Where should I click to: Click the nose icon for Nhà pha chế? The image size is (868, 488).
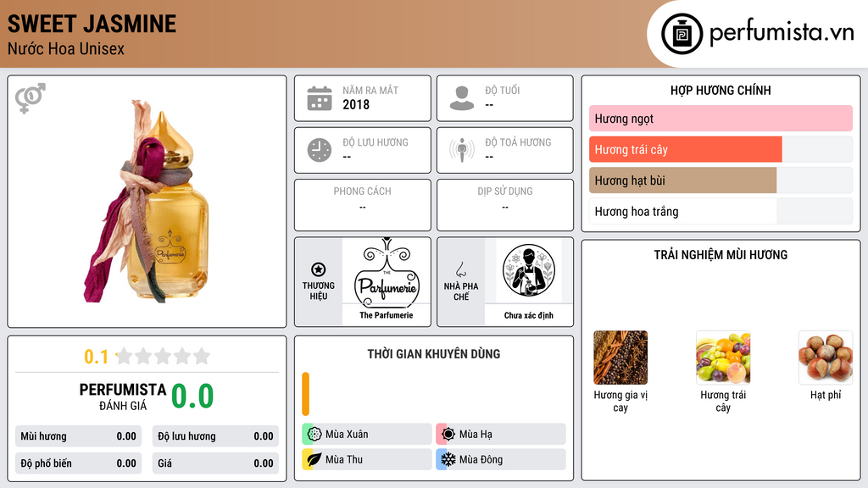[460, 269]
